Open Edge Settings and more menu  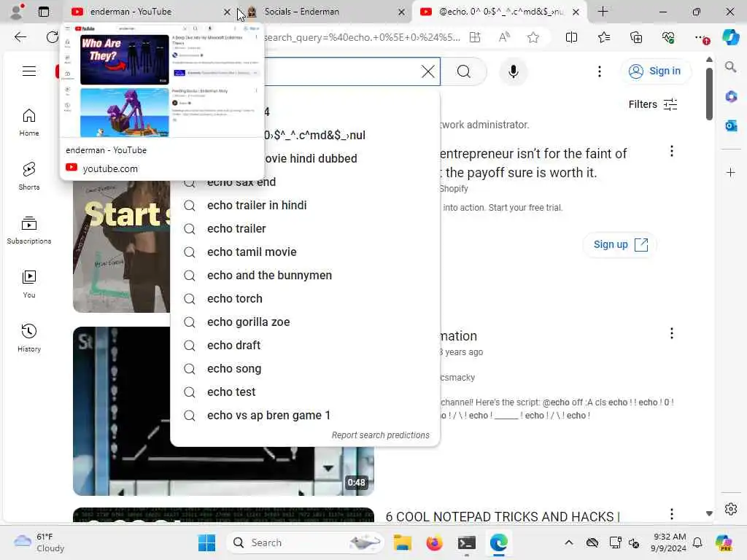click(x=701, y=37)
